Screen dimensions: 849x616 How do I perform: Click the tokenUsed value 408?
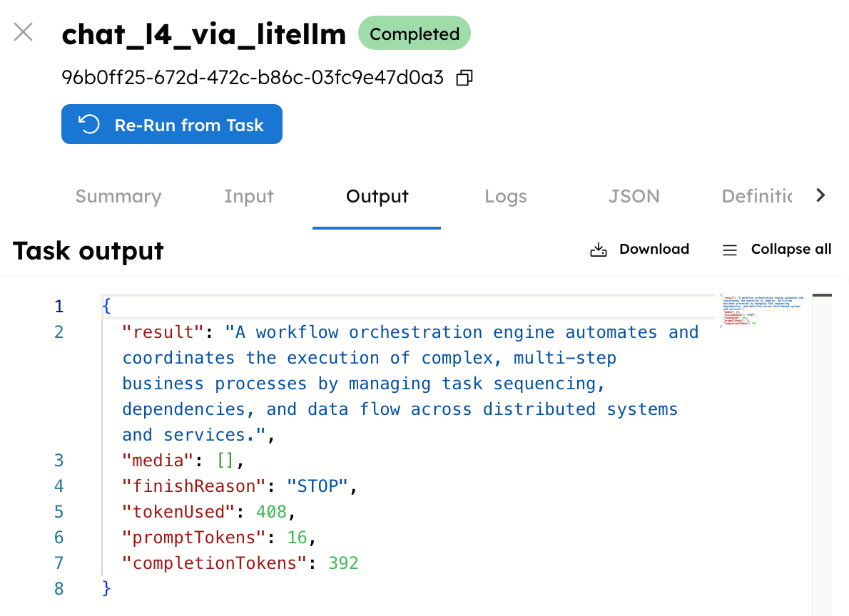tap(271, 511)
